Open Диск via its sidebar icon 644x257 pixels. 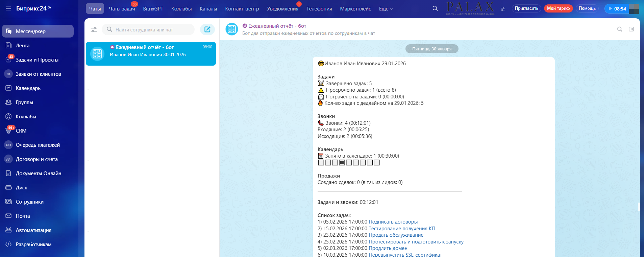(x=9, y=187)
